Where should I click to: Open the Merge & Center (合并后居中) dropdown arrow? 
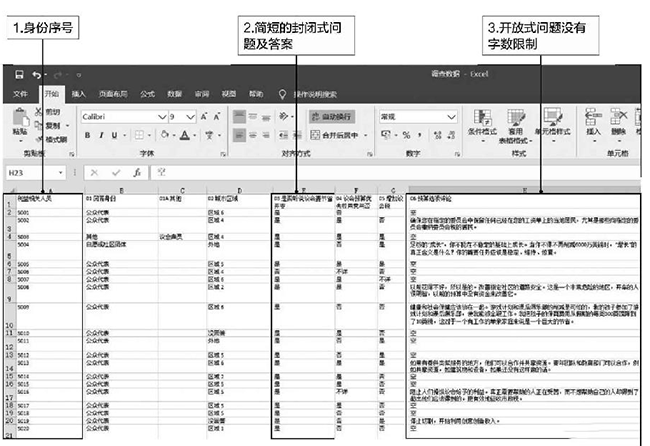[x=365, y=134]
